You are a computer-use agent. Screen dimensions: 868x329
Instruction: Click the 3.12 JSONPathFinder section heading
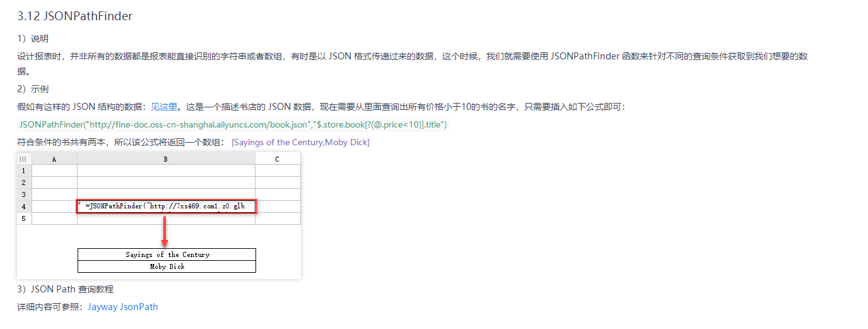click(x=75, y=16)
